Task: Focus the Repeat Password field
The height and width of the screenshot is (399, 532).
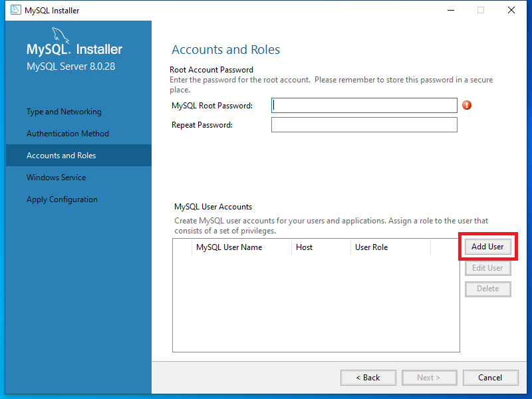Action: 364,125
